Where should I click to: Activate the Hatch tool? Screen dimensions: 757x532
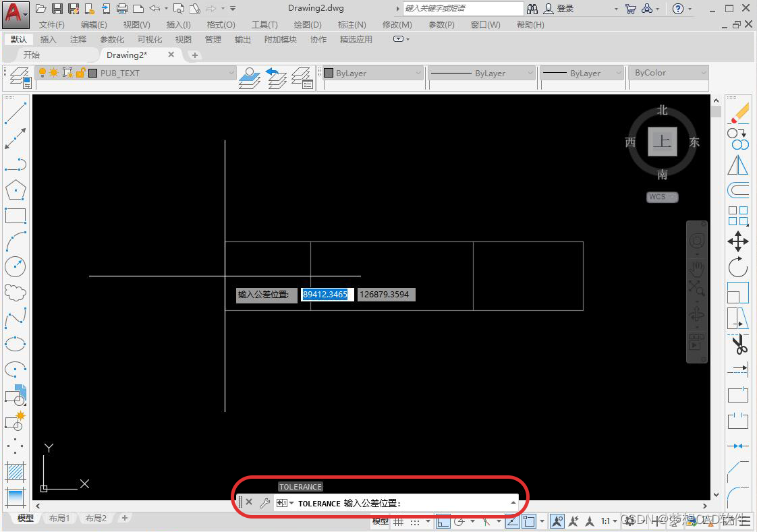(15, 471)
